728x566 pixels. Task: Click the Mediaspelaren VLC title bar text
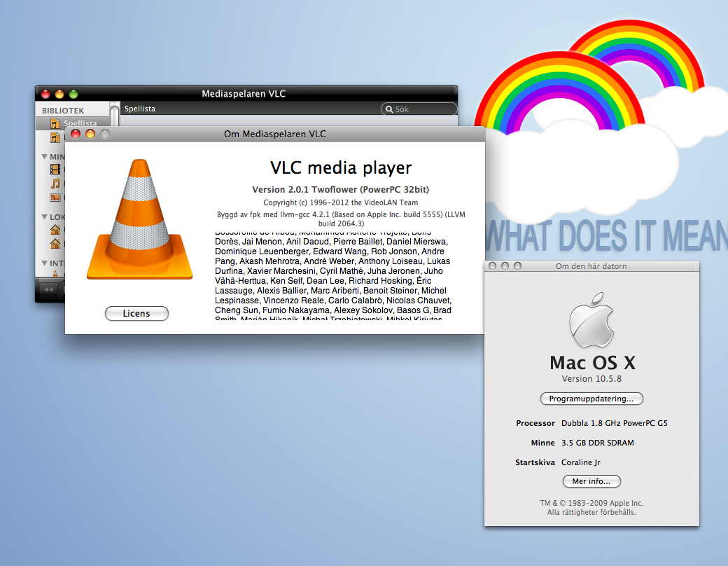[244, 93]
